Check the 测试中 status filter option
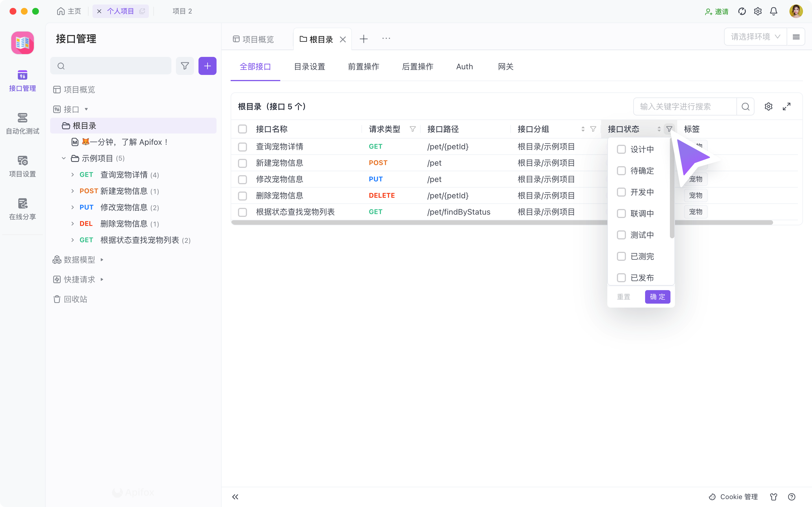Screen dimensions: 812x507 [621, 235]
